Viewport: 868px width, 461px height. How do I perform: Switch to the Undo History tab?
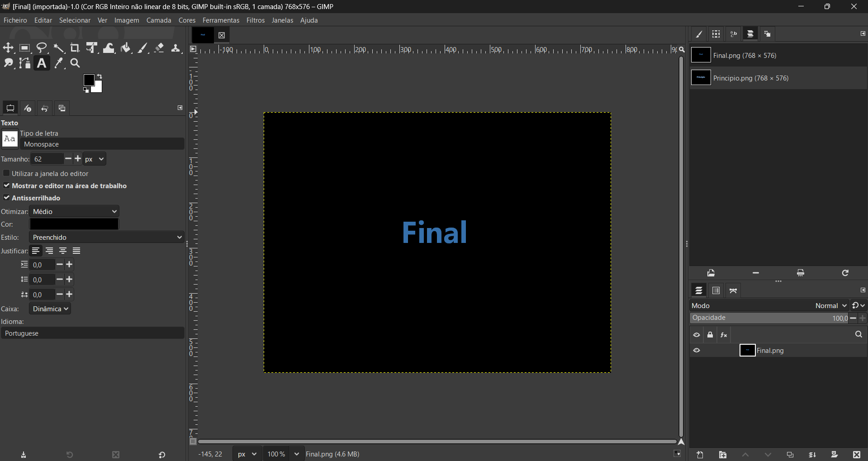click(x=45, y=108)
